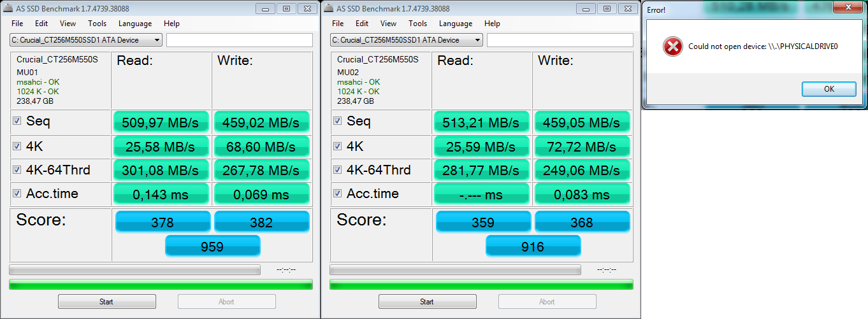Click gray progress bar in left window
The image size is (868, 319).
(134, 270)
